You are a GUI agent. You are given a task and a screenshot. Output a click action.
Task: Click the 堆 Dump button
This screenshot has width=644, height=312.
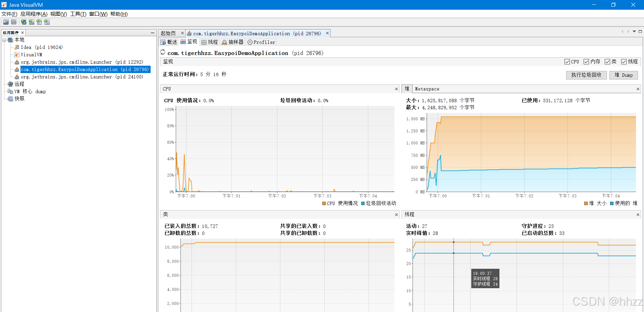(624, 75)
